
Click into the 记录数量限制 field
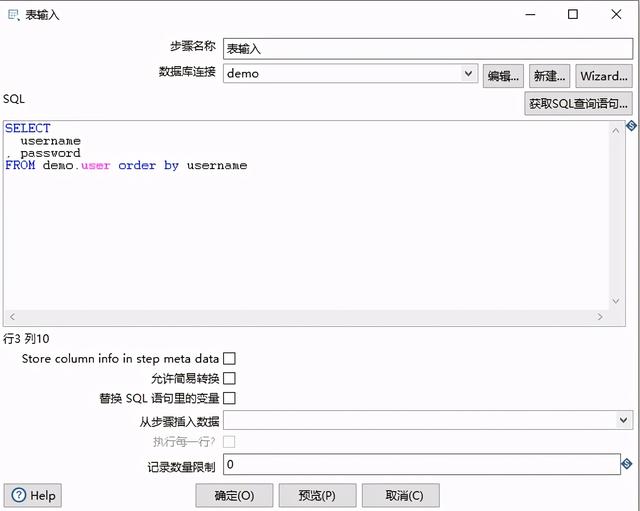[422, 464]
